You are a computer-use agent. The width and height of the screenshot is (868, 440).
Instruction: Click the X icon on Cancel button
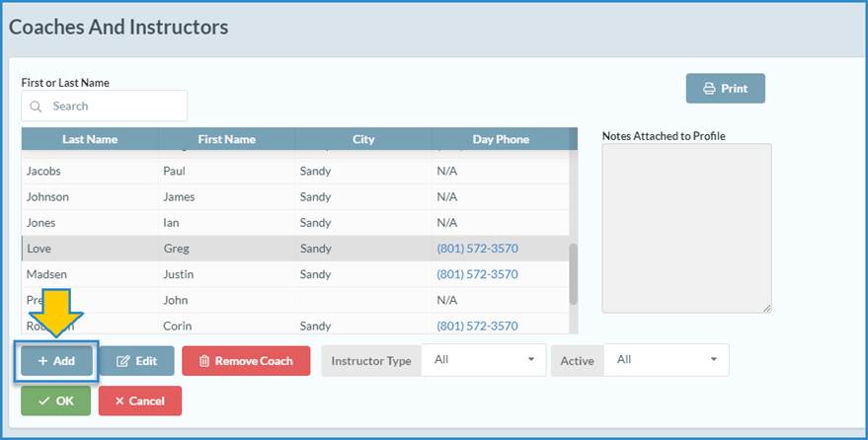pos(119,401)
